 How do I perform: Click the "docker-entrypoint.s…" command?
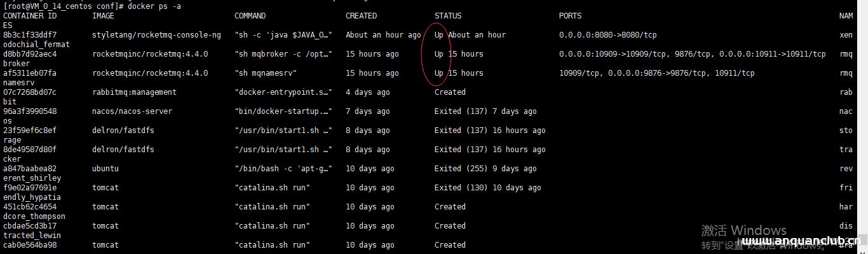(283, 92)
